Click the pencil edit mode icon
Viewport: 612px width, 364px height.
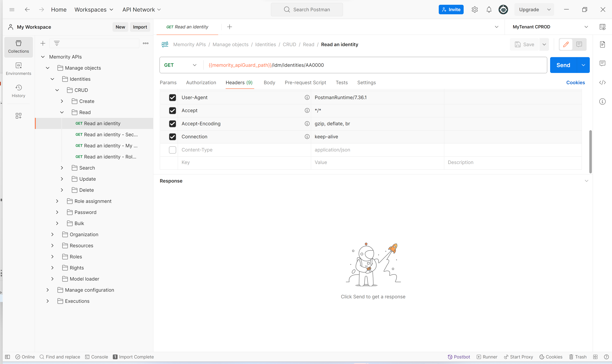[x=566, y=44]
